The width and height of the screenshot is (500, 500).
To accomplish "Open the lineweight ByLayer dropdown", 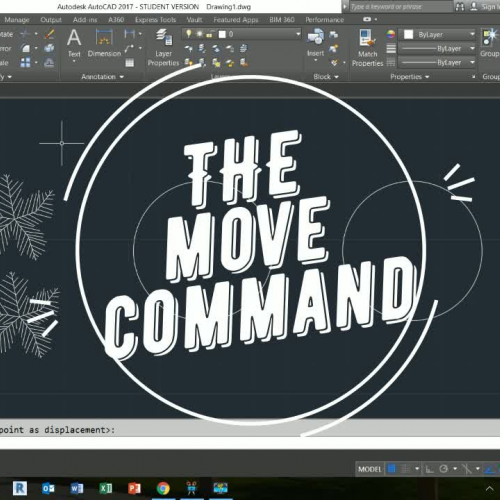I will (472, 48).
